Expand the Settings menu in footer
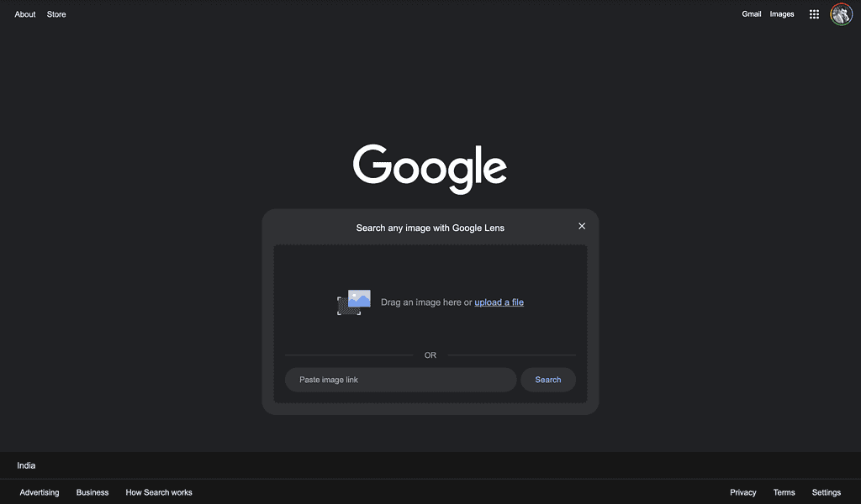The height and width of the screenshot is (504, 861). coord(826,492)
